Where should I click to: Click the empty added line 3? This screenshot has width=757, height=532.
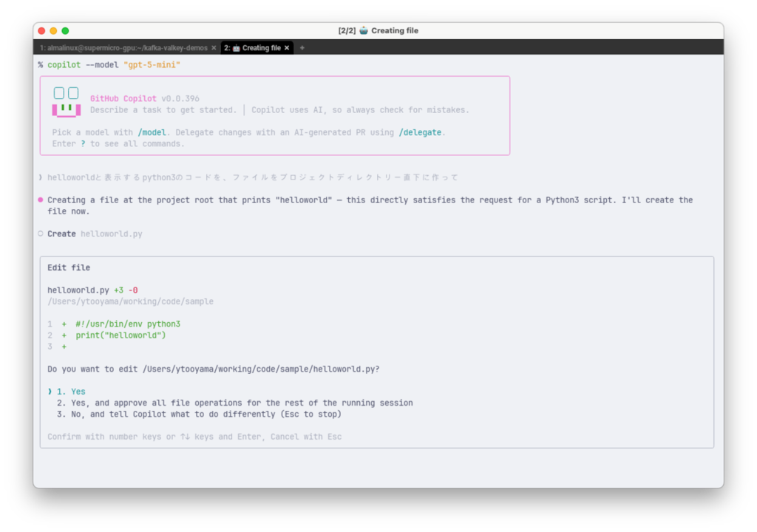(57, 347)
